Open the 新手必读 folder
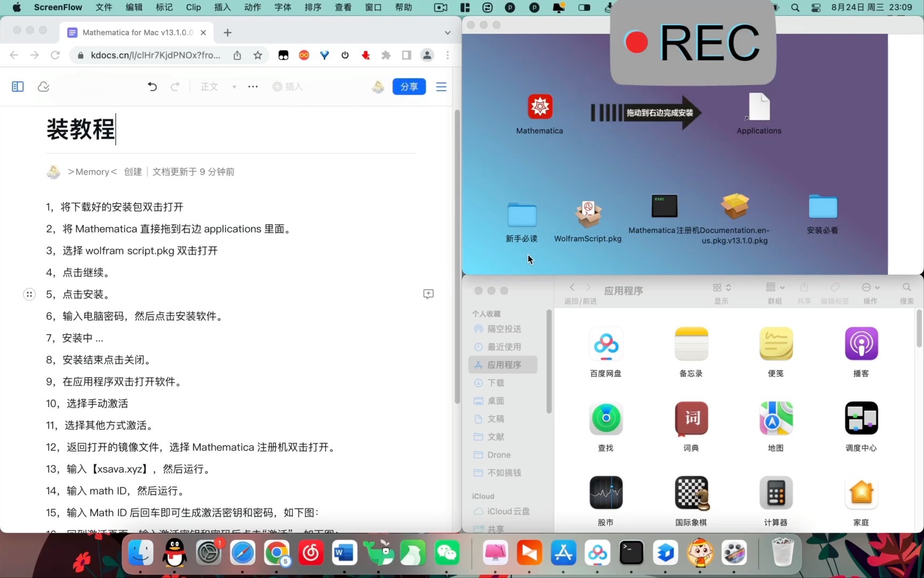 [x=522, y=215]
